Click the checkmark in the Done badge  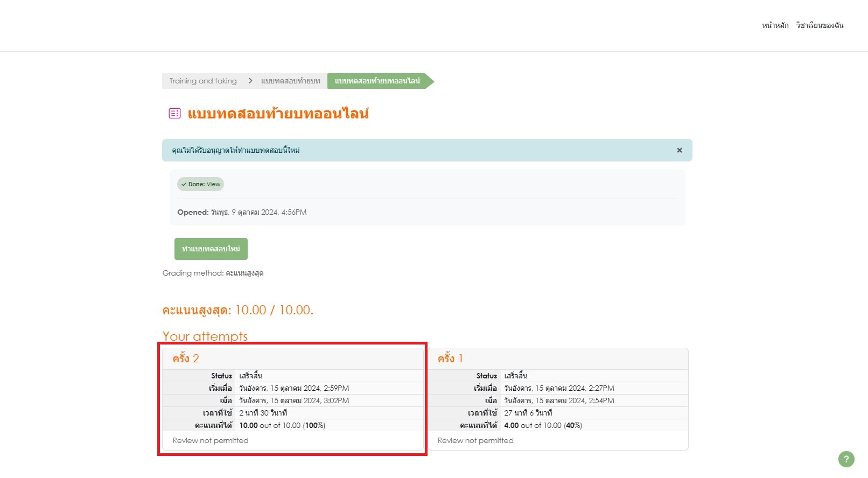[184, 184]
